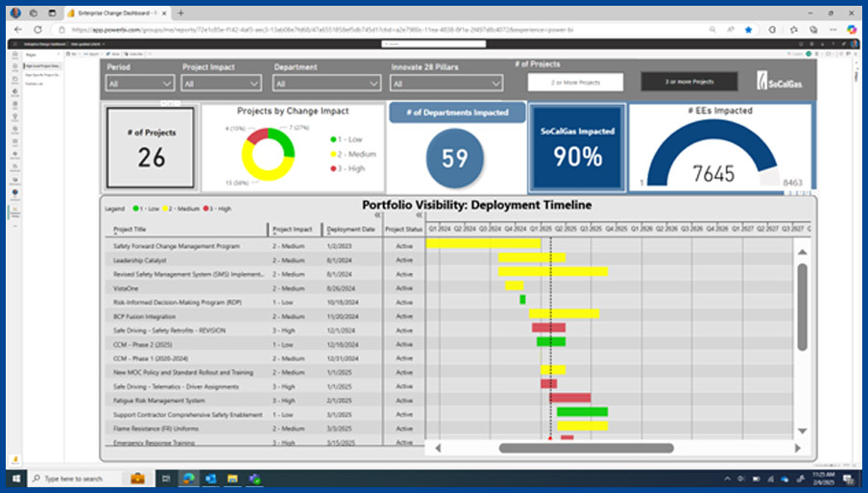Screen dimensions: 868x493
Task: Click the 2 or More Projects button
Action: pos(575,82)
